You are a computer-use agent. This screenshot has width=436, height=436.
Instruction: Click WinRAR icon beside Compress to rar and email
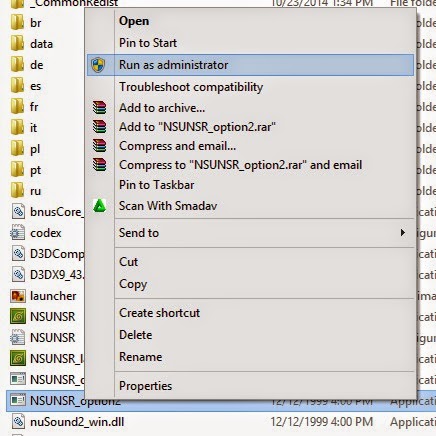click(x=99, y=165)
